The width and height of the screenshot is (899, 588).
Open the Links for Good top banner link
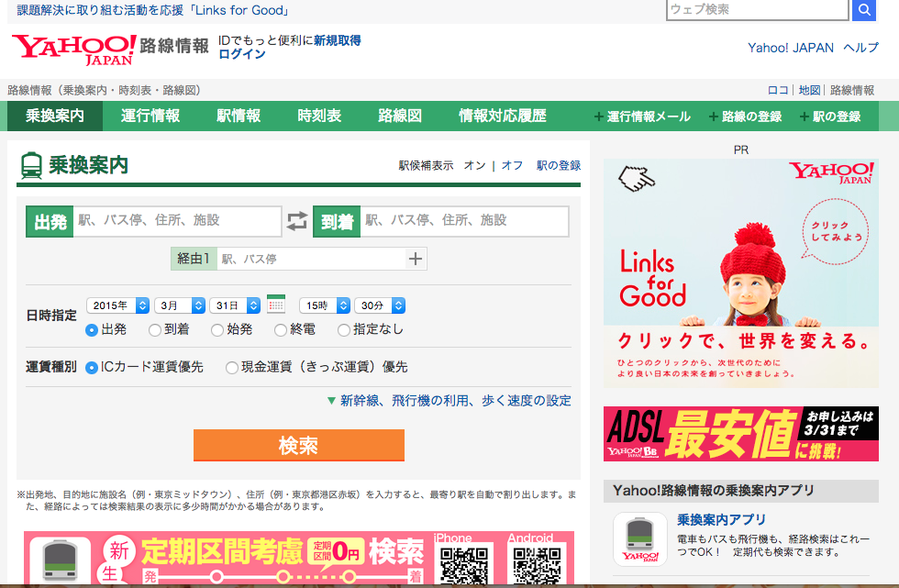tap(153, 10)
